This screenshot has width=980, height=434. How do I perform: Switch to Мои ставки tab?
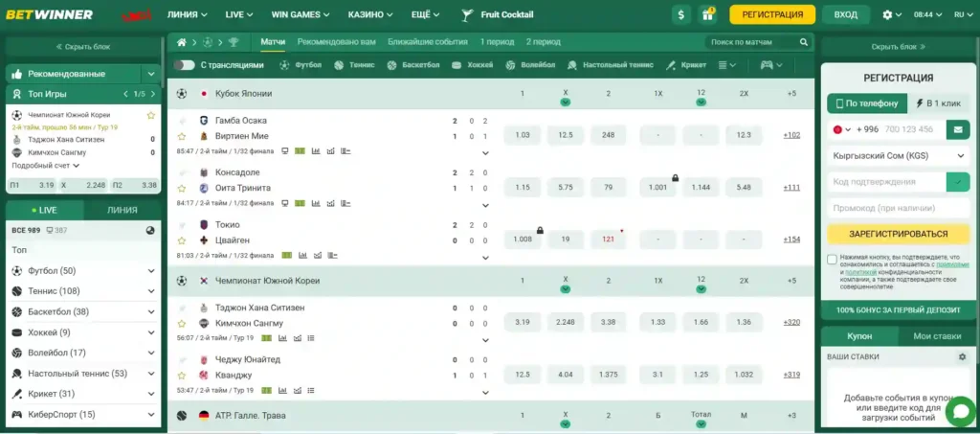click(x=937, y=336)
